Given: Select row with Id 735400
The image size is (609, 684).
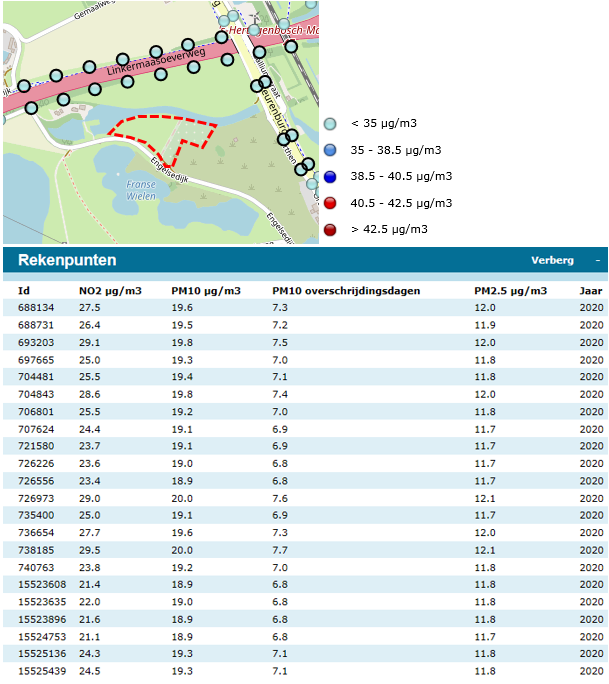Looking at the screenshot, I should coord(305,515).
